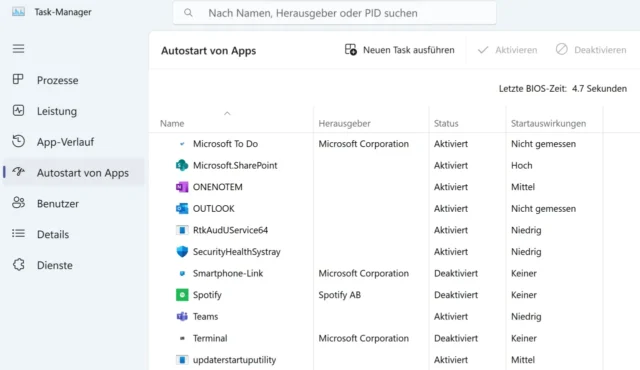Go to the Benutzer page
Viewport: 640px width, 370px height.
(73, 204)
